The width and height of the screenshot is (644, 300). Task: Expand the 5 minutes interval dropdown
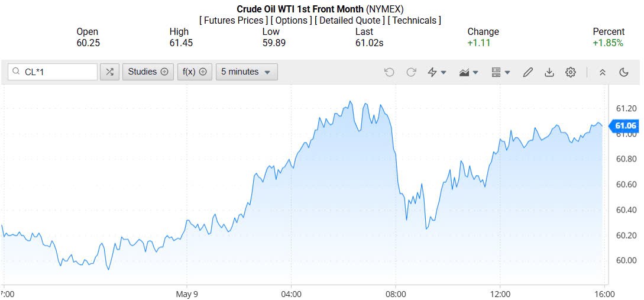tap(246, 72)
